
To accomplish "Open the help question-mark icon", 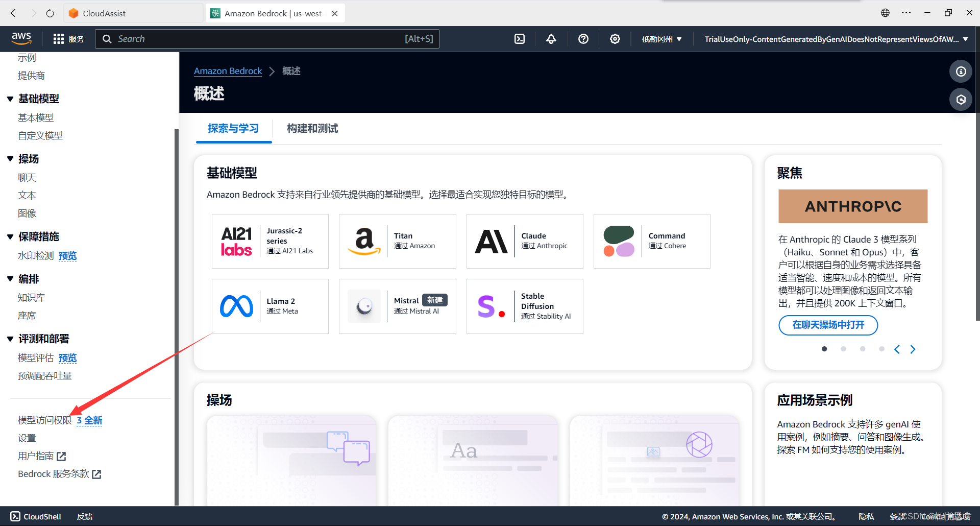I will tap(583, 39).
